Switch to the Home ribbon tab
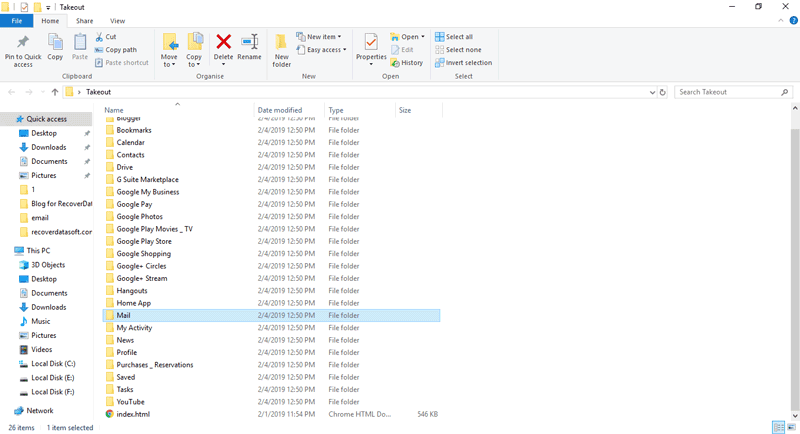 (50, 21)
